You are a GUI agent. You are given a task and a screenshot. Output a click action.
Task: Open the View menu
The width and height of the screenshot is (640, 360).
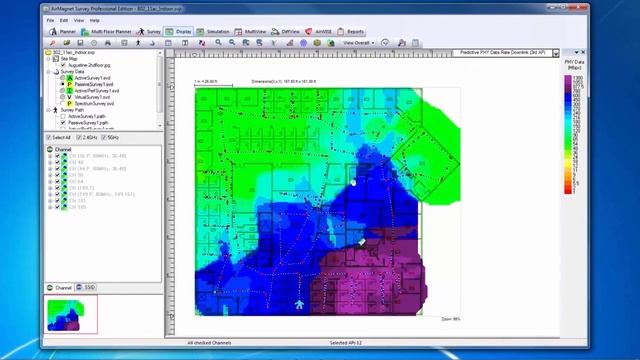coord(79,20)
